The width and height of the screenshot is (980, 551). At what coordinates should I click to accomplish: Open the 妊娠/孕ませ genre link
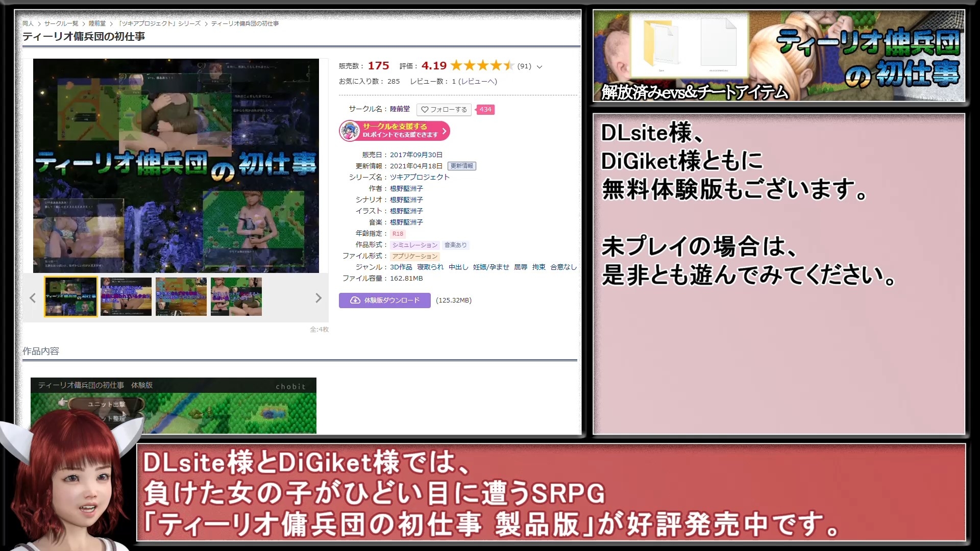491,267
